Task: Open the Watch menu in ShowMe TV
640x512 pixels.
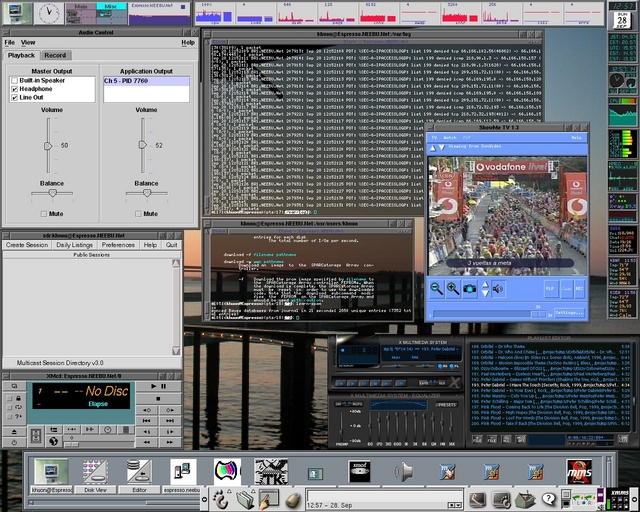Action: (449, 138)
